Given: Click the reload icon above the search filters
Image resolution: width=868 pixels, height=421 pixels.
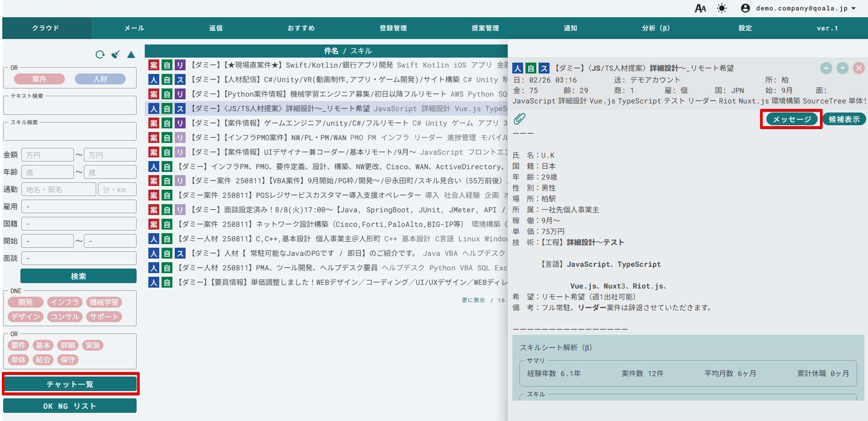Looking at the screenshot, I should pyautogui.click(x=100, y=54).
